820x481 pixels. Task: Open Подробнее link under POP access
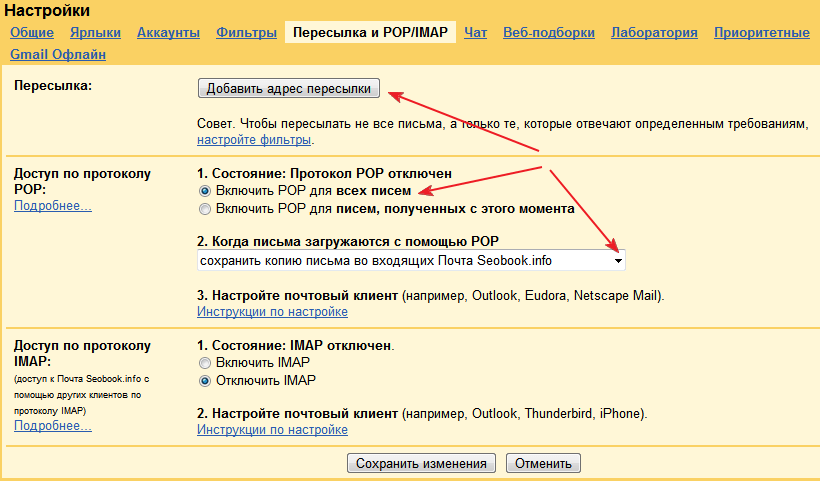point(53,206)
